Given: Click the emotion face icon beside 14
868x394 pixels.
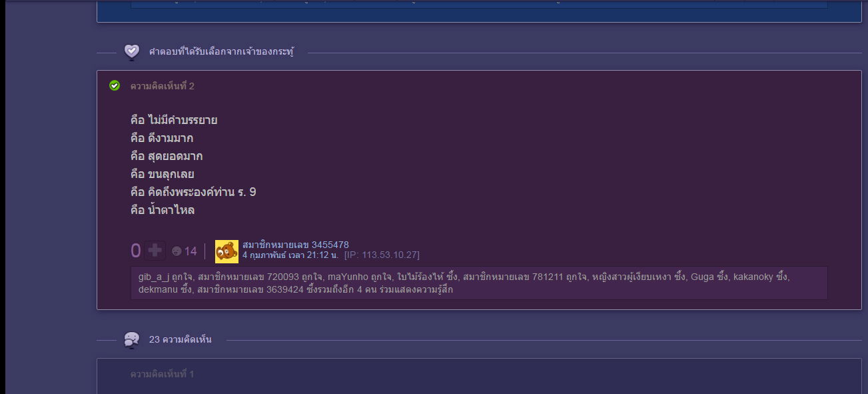Looking at the screenshot, I should [x=177, y=251].
